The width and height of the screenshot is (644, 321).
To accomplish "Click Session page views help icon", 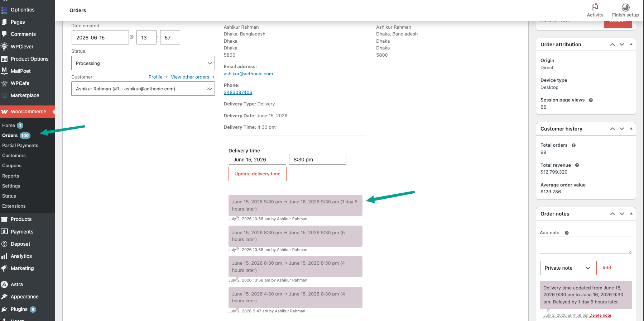I will [x=591, y=100].
